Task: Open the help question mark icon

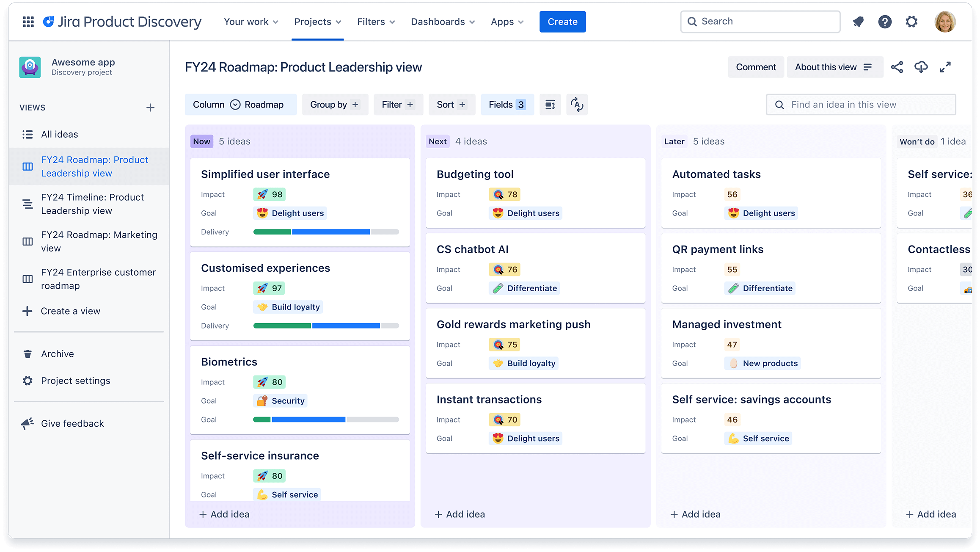Action: click(885, 22)
